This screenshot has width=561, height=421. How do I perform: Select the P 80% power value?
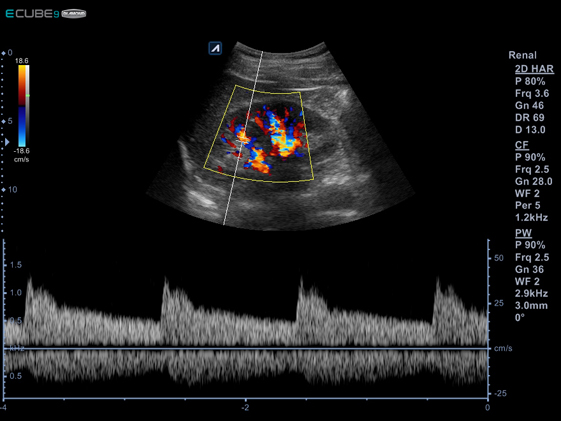(x=530, y=81)
